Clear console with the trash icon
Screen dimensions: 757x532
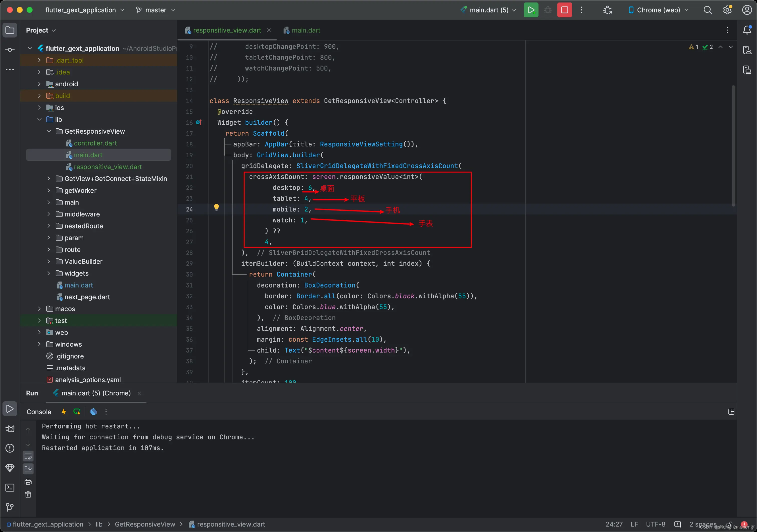click(28, 494)
